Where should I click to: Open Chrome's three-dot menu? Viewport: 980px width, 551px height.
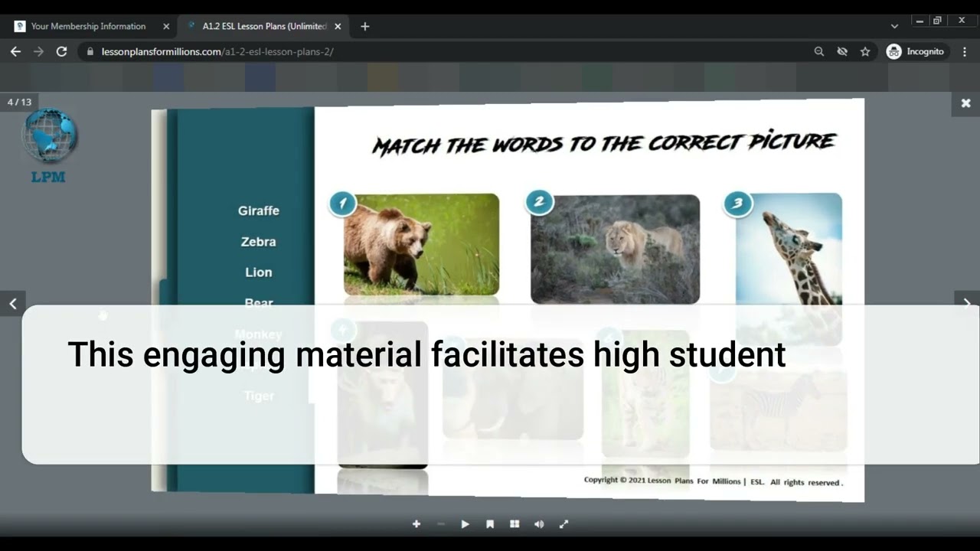965,51
